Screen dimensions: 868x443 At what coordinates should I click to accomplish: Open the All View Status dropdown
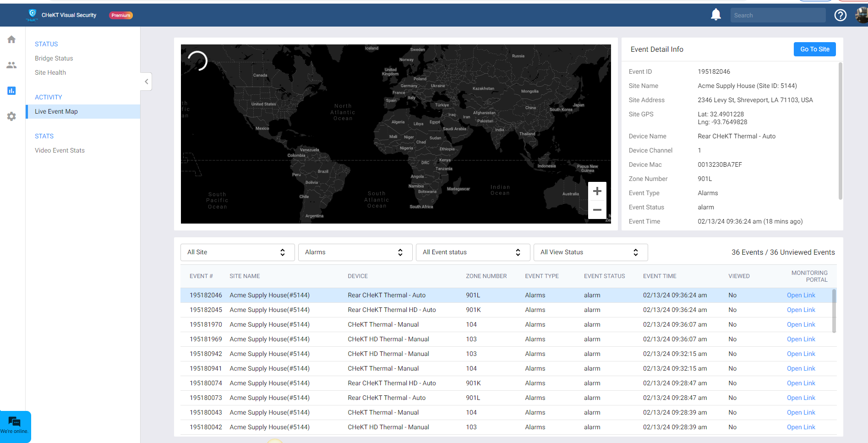pos(590,252)
